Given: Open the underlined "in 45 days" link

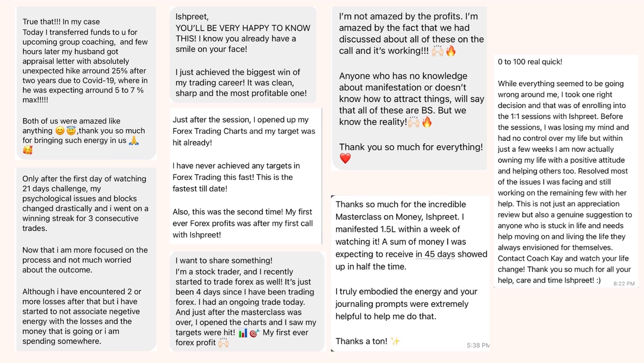Looking at the screenshot, I should point(435,254).
